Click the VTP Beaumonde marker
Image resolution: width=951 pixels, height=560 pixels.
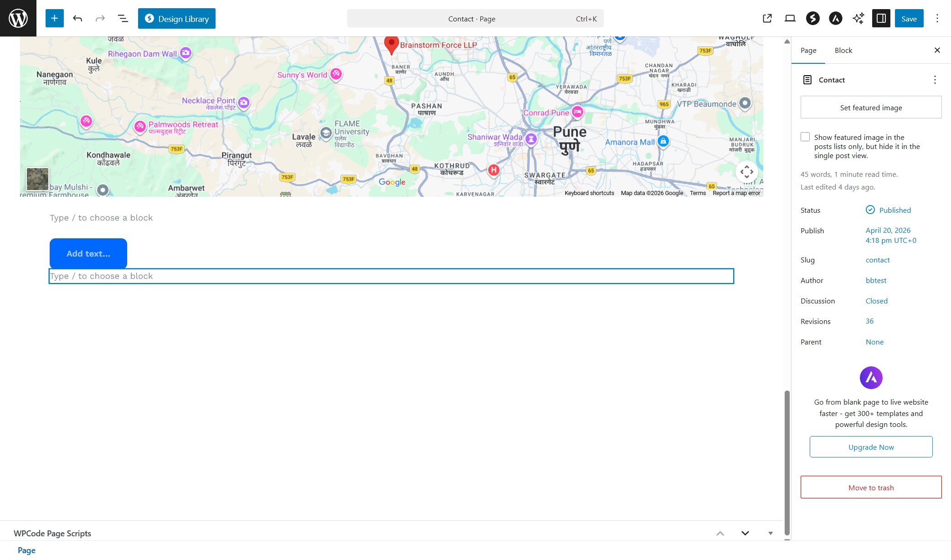pyautogui.click(x=745, y=103)
